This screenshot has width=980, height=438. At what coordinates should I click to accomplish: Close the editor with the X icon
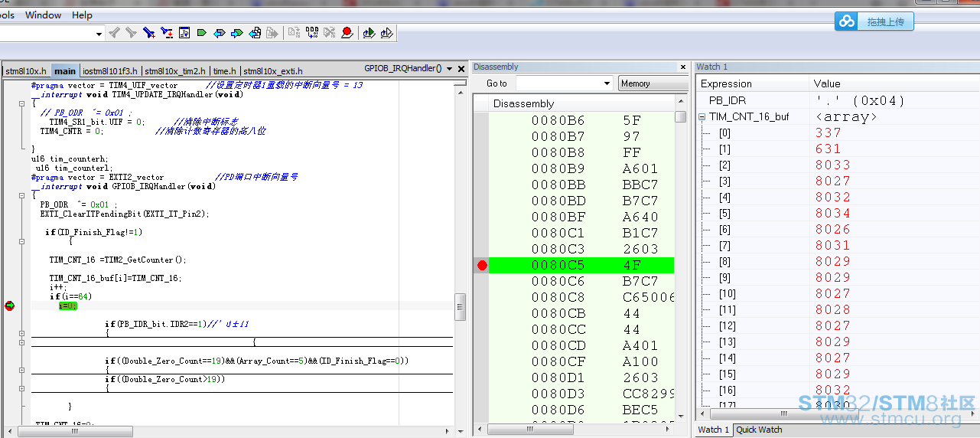tap(461, 68)
